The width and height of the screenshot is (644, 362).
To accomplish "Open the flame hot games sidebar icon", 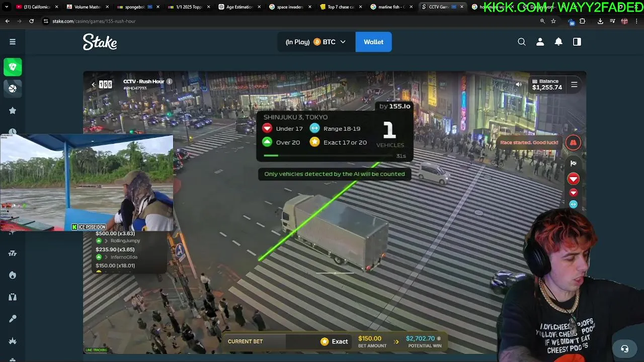I will 13,275.
